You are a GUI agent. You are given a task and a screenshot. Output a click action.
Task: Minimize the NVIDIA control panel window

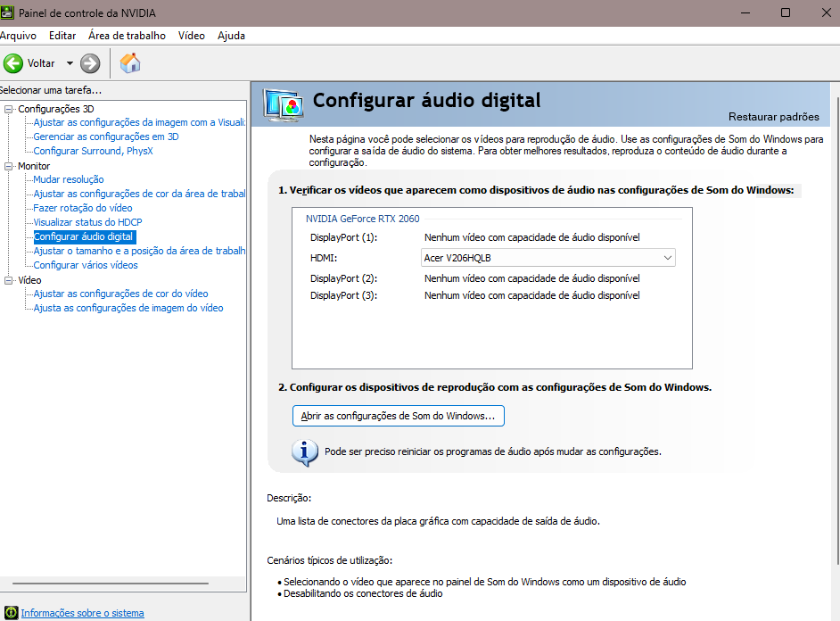pyautogui.click(x=745, y=12)
